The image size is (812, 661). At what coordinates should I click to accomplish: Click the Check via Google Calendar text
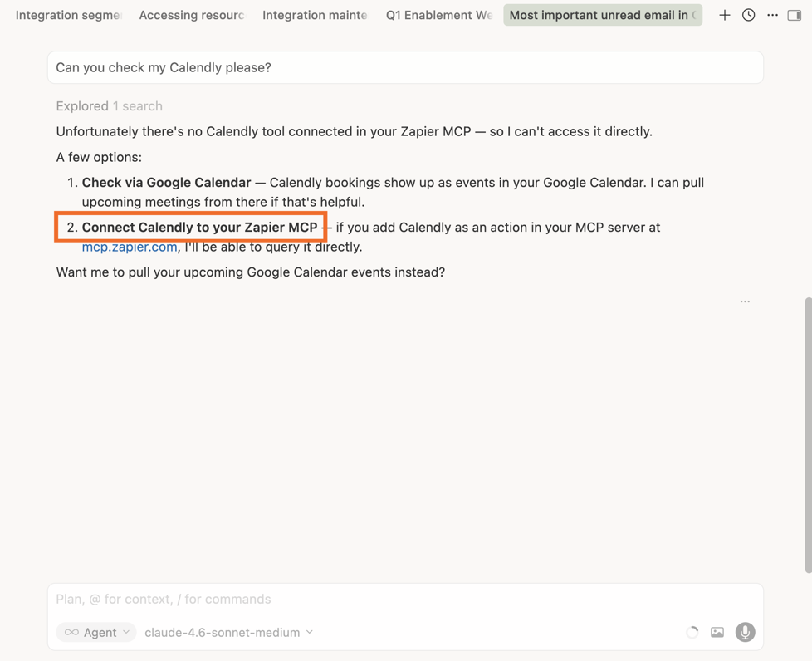(166, 183)
